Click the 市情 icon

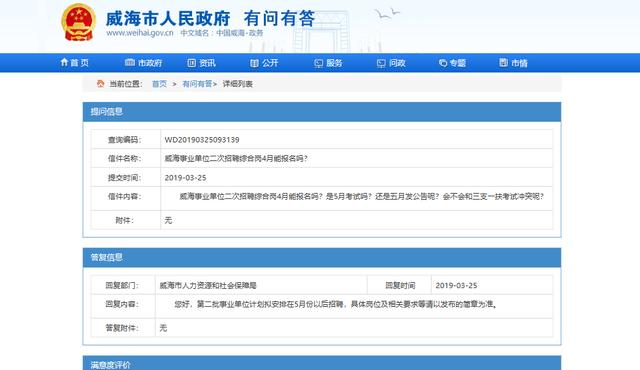504,62
